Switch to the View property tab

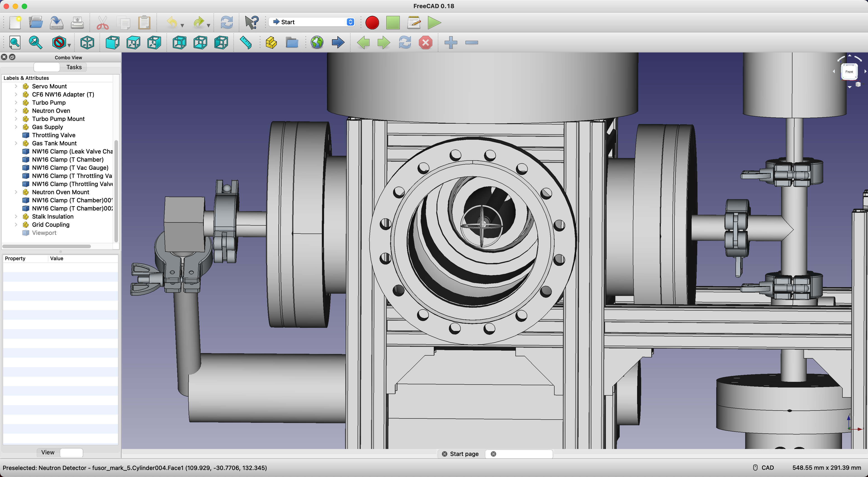coord(48,452)
